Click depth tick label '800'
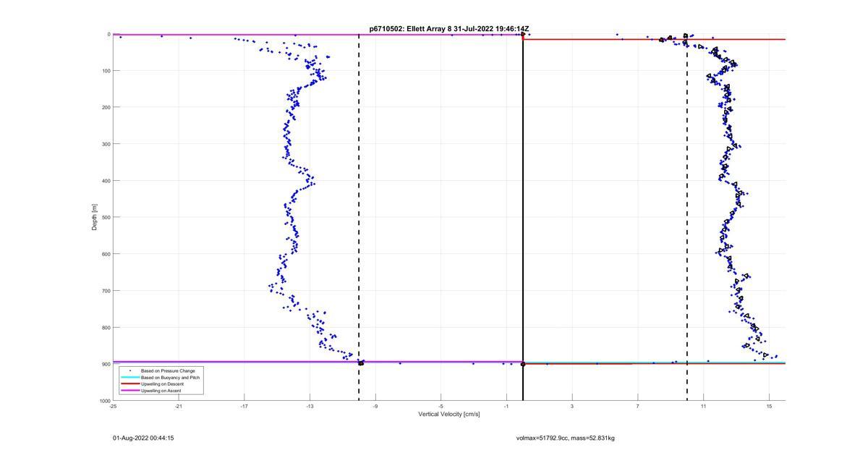 click(x=106, y=327)
